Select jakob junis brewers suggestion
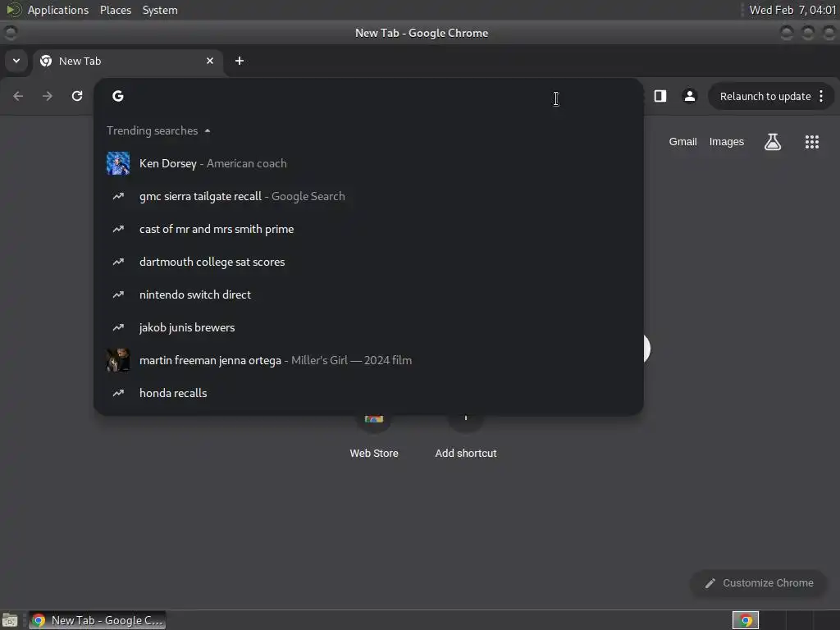The width and height of the screenshot is (840, 630). (x=368, y=327)
